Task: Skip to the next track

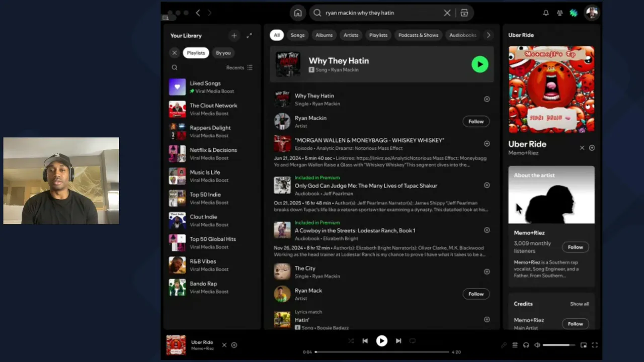Action: 398,341
